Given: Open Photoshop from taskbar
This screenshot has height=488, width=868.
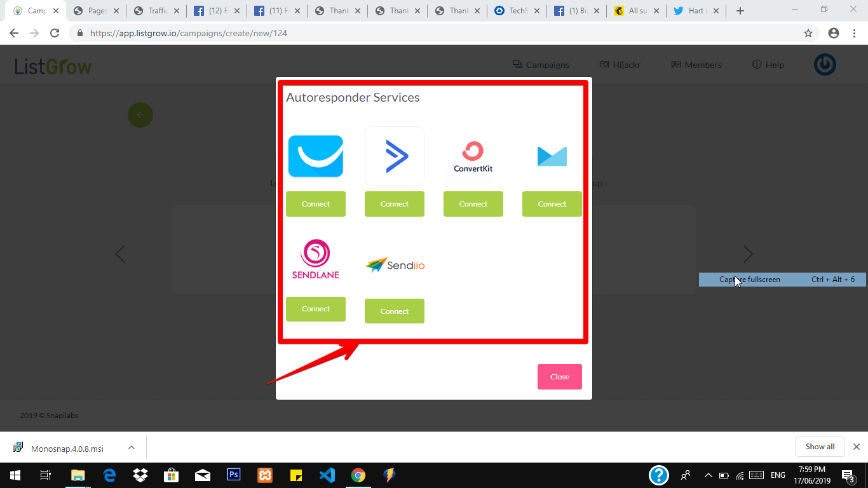Looking at the screenshot, I should [x=234, y=475].
